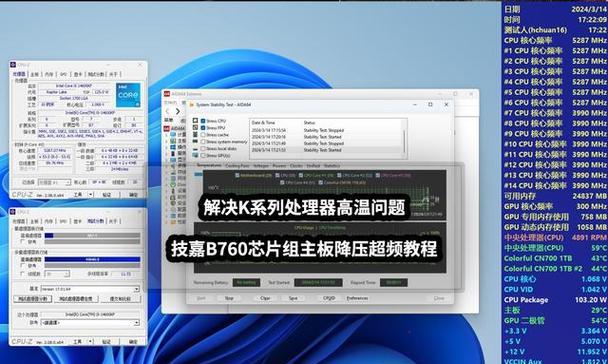Click the Clear button in stability test
This screenshot has width=608, height=364.
(x=265, y=298)
